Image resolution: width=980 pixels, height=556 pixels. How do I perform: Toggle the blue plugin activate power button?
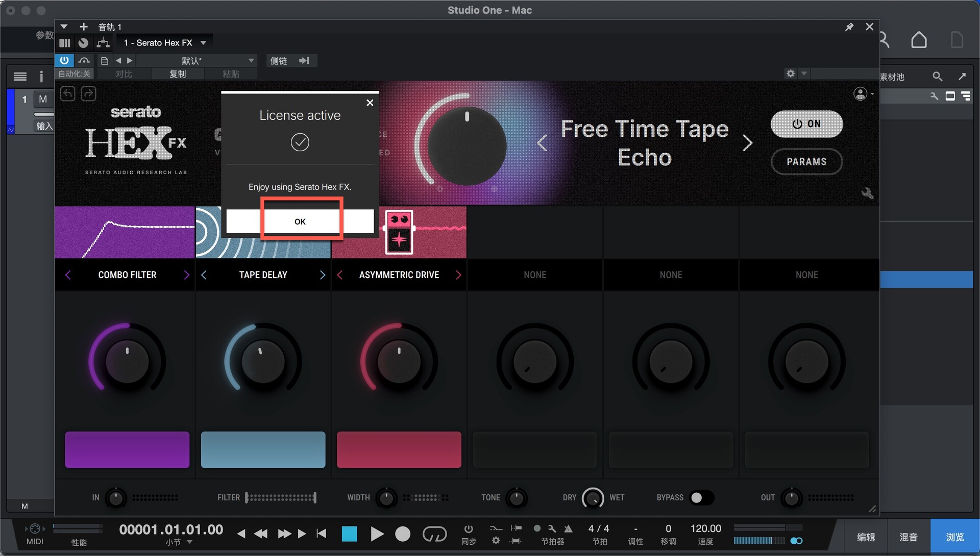pyautogui.click(x=64, y=60)
